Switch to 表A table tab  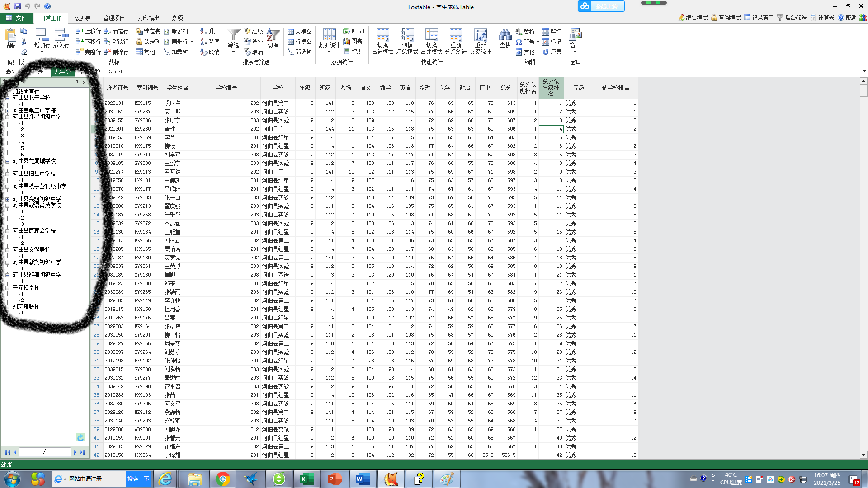9,71
